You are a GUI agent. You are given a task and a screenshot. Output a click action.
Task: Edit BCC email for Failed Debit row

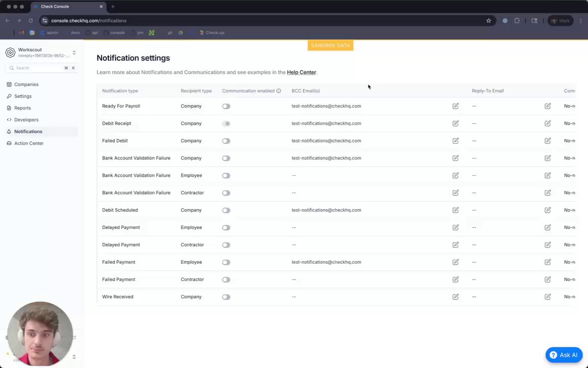[455, 141]
